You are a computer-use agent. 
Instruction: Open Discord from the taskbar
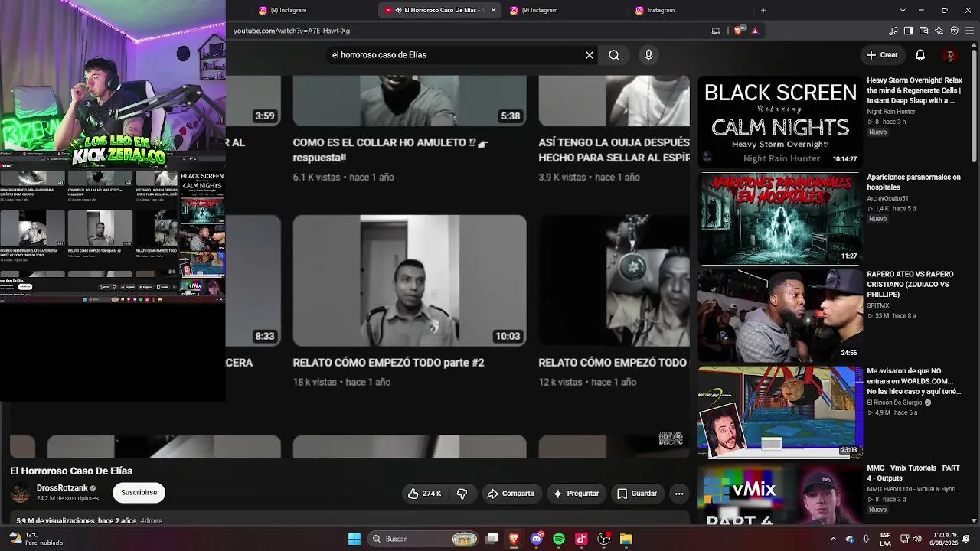(x=537, y=539)
